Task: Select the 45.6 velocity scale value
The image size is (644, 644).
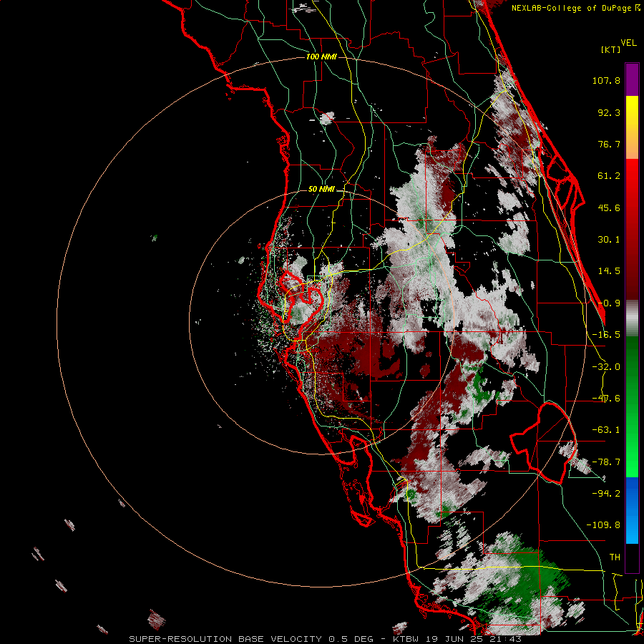Action: pyautogui.click(x=609, y=208)
